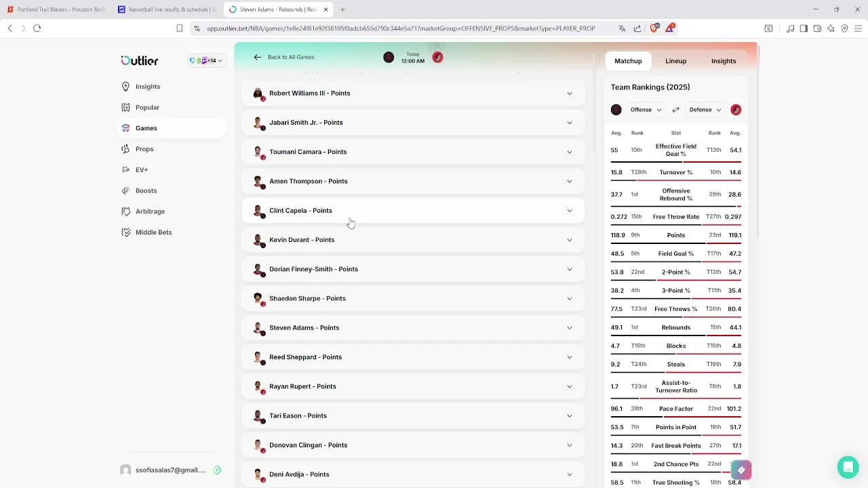Screen dimensions: 868x488
Task: Click the Rebounds stat label
Action: click(x=675, y=327)
